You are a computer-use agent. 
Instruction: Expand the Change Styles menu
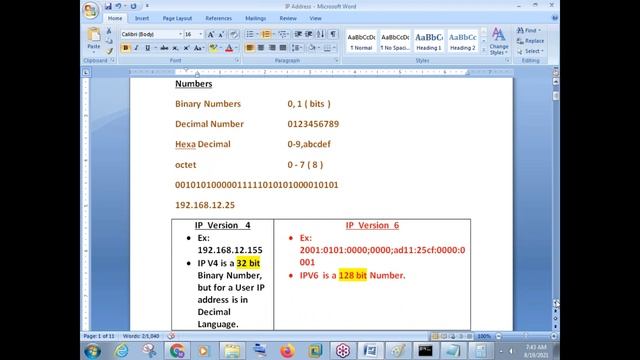(499, 41)
